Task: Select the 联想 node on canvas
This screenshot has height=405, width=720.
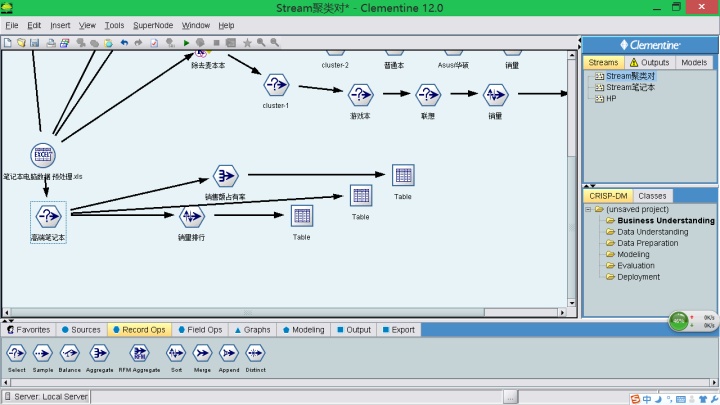Action: coord(428,95)
